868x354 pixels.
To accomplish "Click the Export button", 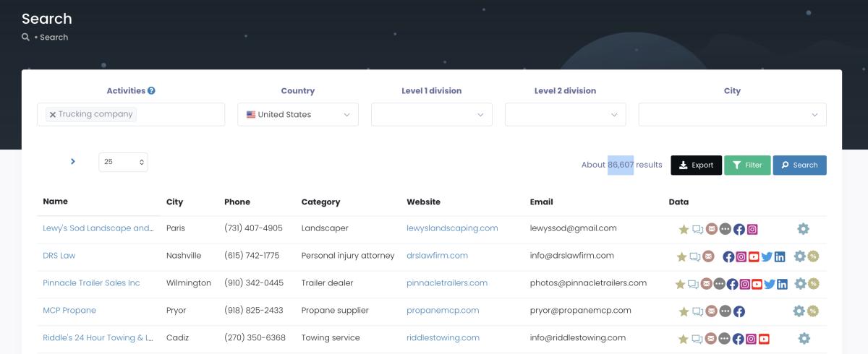I will coord(696,165).
